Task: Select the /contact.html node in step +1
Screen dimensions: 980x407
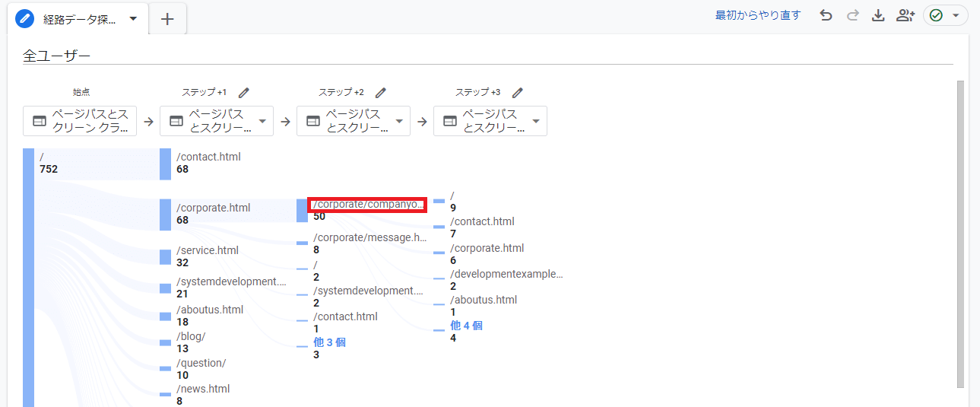Action: click(208, 157)
